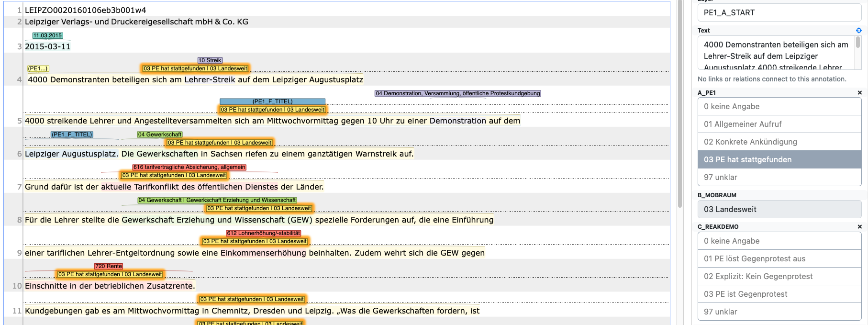Select the orange '03 PE hat stattgefunden' label above line 10
Viewport: 868px width, 325px height.
[110, 274]
